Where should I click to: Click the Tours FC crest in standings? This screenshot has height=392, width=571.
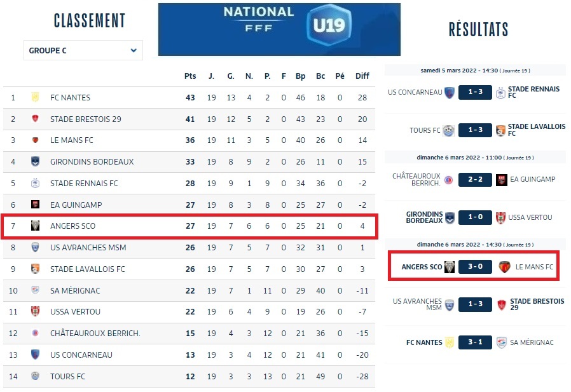36,376
